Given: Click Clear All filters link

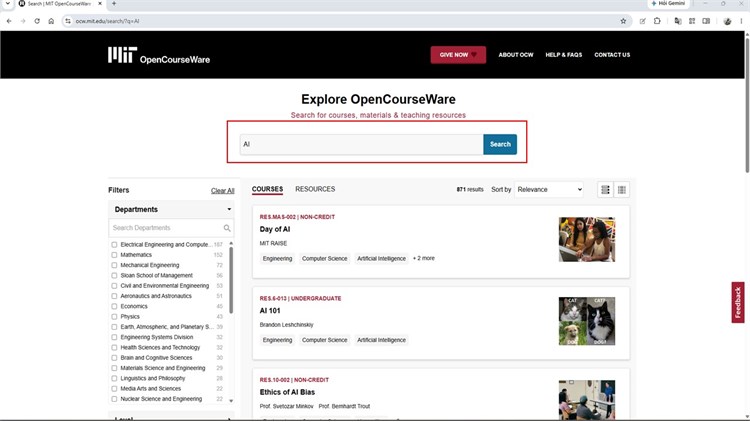Looking at the screenshot, I should 222,190.
